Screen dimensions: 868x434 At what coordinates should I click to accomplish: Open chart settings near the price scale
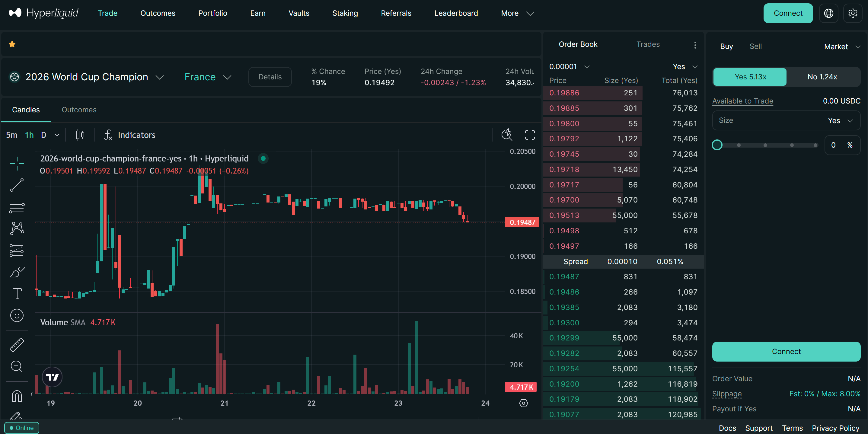523,403
